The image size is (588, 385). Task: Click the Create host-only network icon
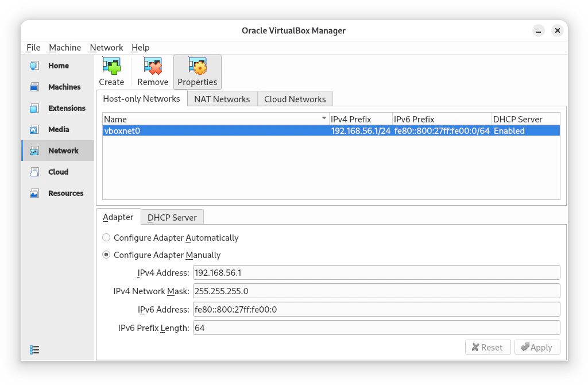tap(111, 67)
